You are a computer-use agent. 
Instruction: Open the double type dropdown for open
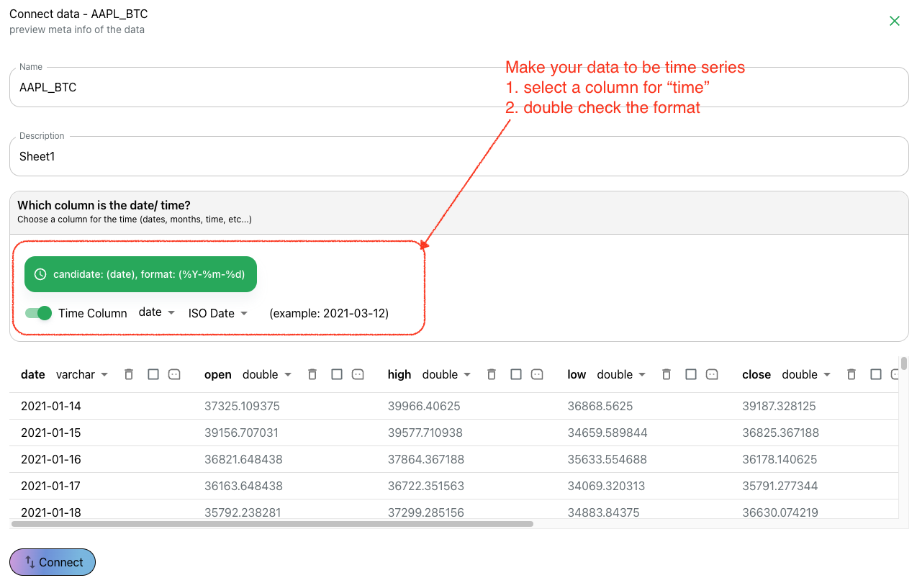(x=267, y=375)
